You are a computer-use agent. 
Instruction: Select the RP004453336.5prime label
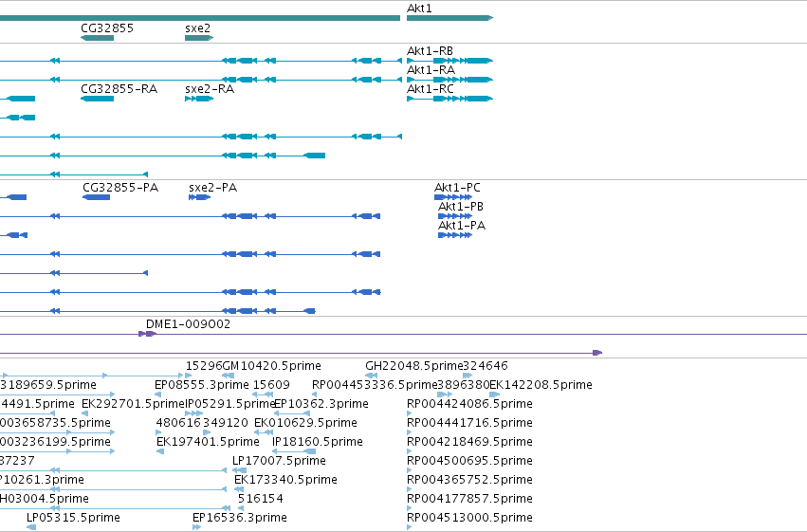click(x=375, y=385)
